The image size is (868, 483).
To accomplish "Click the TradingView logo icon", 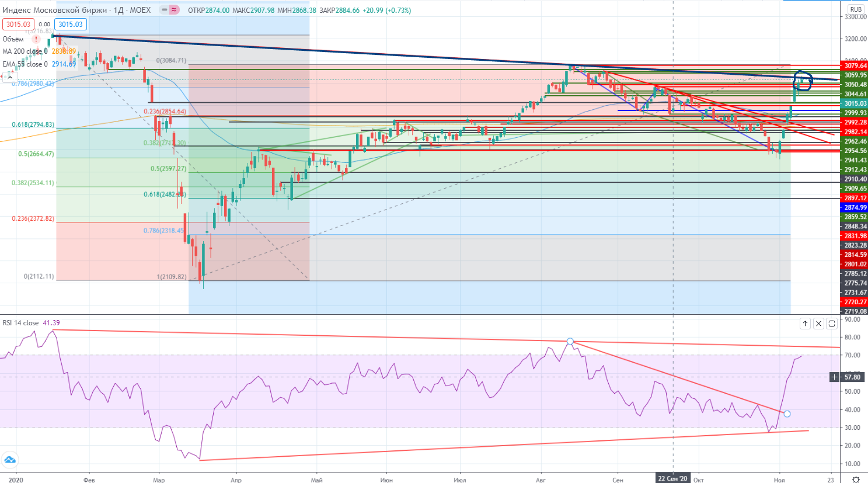I will pyautogui.click(x=9, y=460).
